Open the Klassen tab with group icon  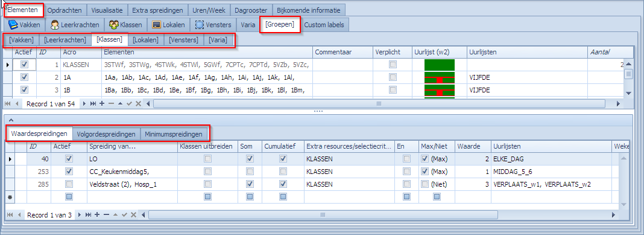[125, 25]
